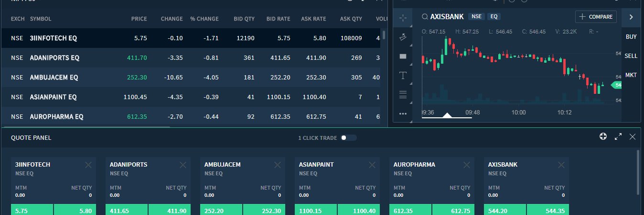This screenshot has height=215, width=644.
Task: Click ADANIPORTS price 411.70 cell
Action: [137, 57]
